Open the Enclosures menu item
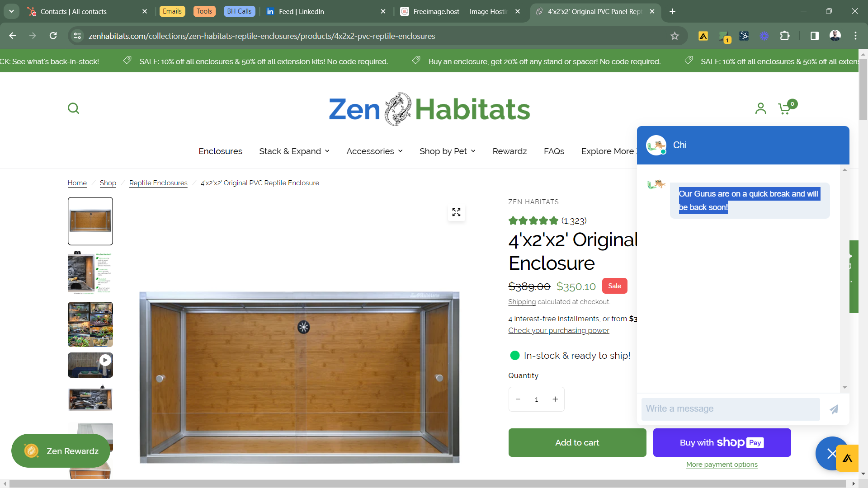 pyautogui.click(x=220, y=151)
